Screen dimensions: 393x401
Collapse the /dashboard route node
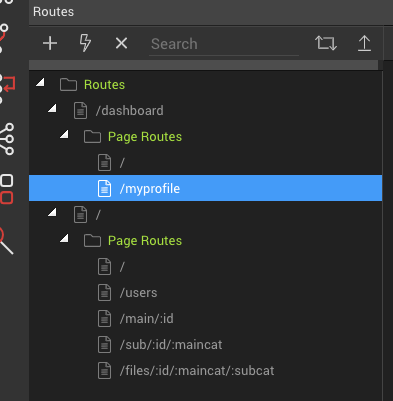[x=52, y=108]
